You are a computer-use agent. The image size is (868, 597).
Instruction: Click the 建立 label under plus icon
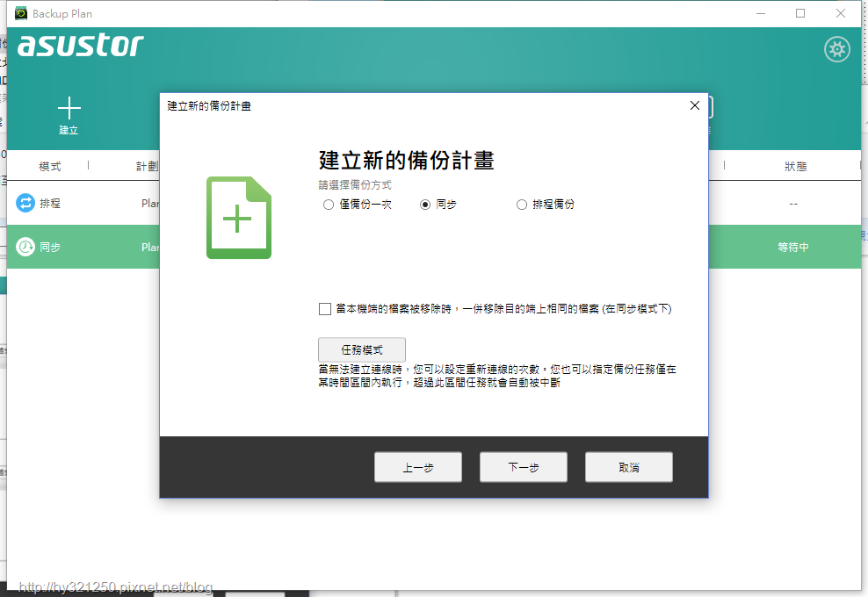[69, 130]
